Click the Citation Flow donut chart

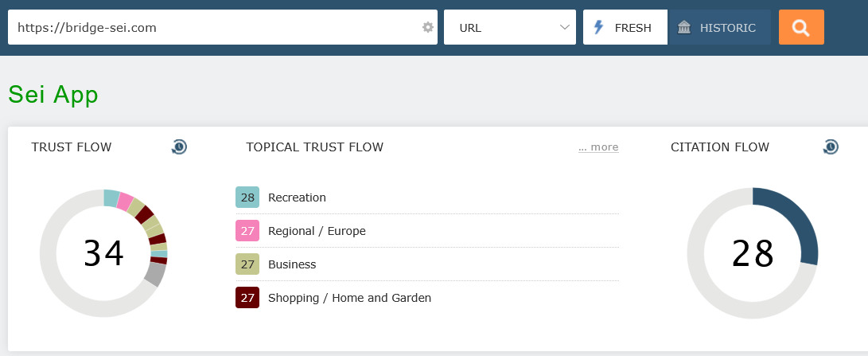(753, 253)
